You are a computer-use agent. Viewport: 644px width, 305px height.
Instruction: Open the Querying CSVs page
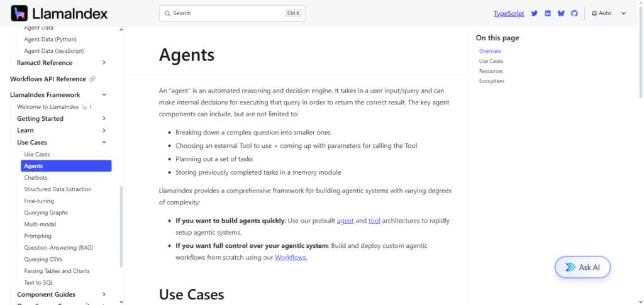(43, 260)
